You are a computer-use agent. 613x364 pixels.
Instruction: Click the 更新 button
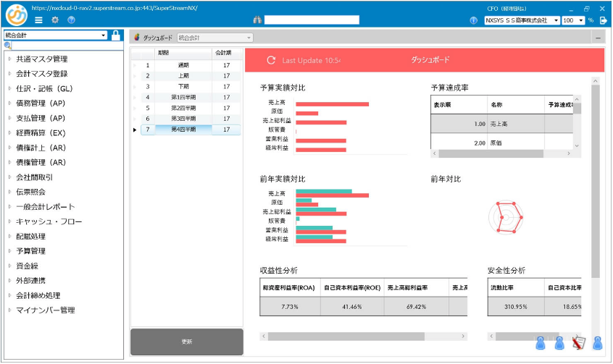pos(187,342)
